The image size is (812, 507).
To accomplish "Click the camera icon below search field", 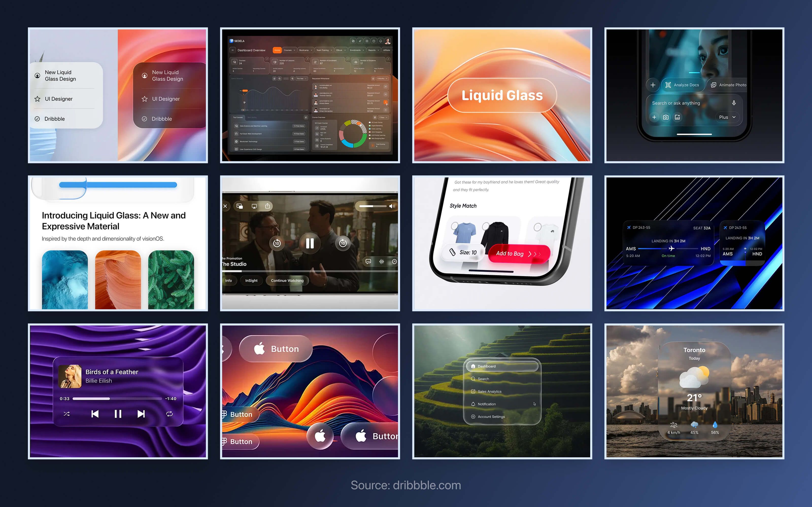I will pos(666,117).
